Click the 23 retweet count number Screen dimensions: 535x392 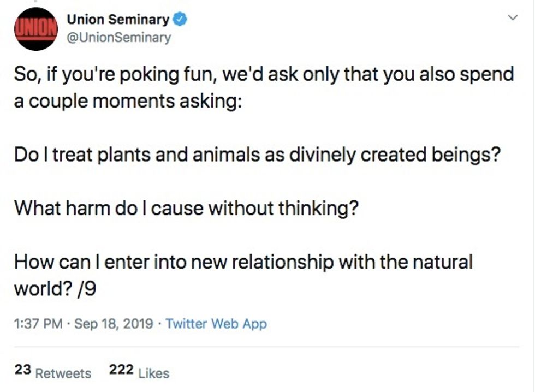click(x=22, y=370)
